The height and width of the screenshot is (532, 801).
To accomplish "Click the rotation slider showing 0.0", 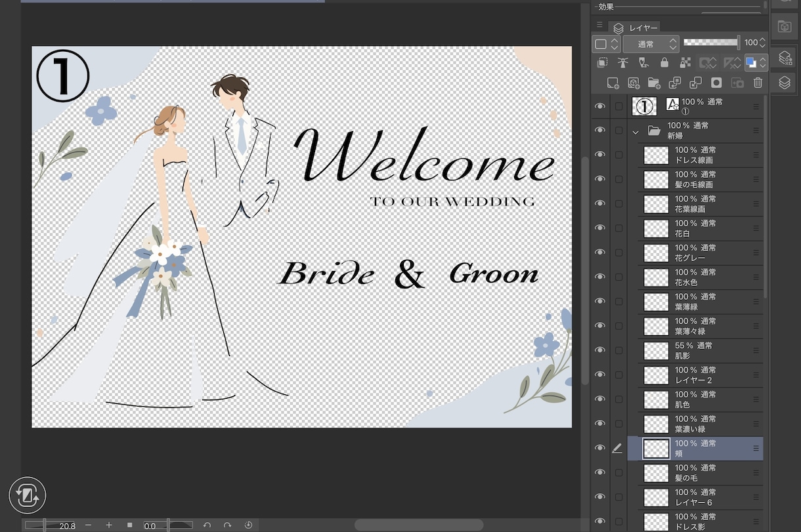I will coord(169,525).
